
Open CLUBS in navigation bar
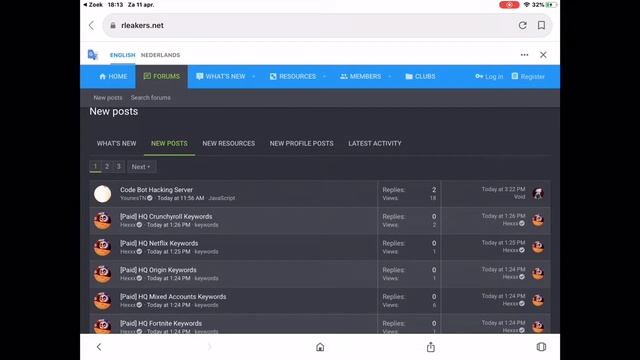pyautogui.click(x=420, y=76)
